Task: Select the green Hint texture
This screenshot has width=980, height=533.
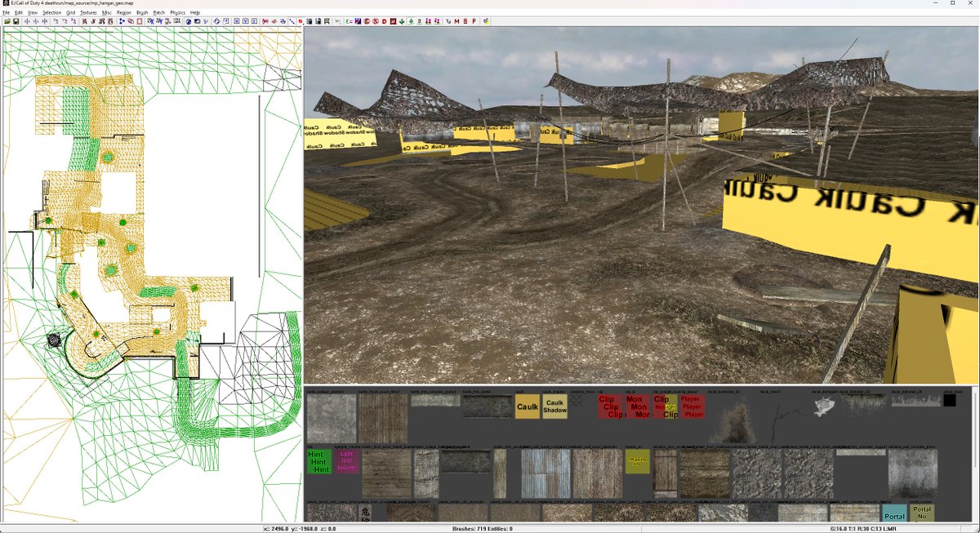Action: [320, 462]
